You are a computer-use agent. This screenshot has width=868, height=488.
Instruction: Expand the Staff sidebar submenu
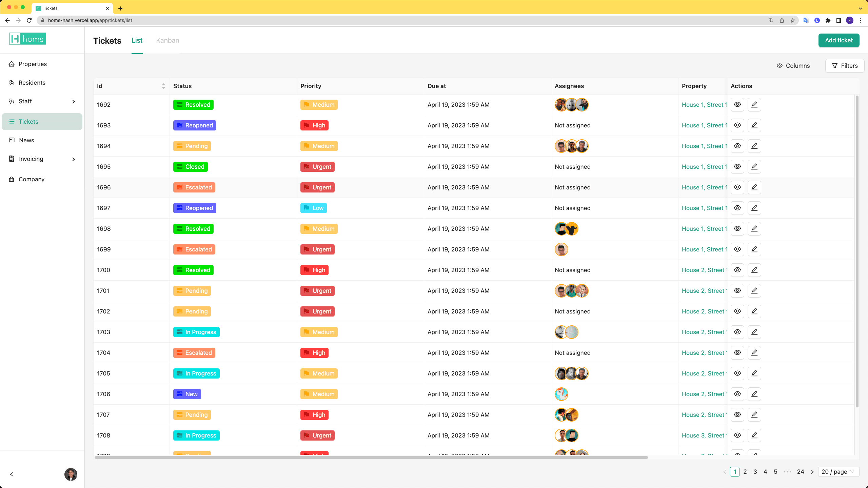[x=74, y=101]
